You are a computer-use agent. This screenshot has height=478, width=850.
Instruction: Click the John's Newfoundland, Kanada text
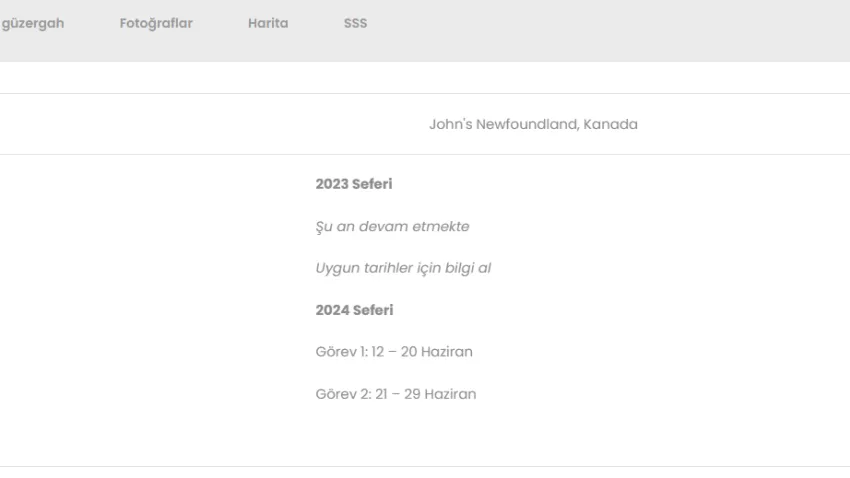(x=533, y=125)
